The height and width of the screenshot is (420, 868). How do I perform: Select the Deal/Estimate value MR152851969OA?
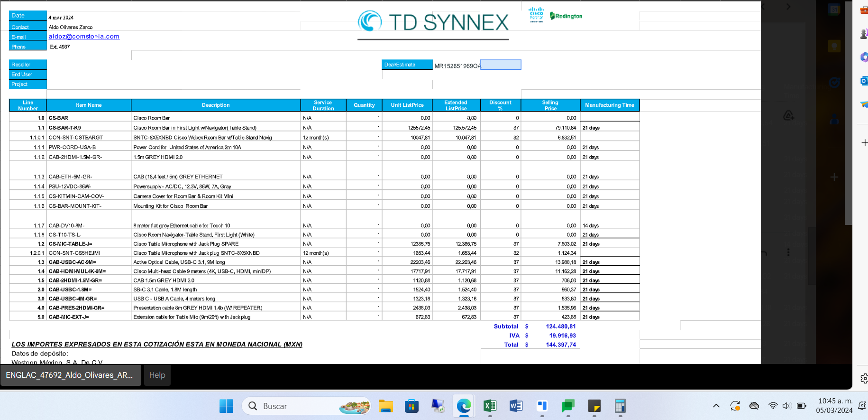pyautogui.click(x=457, y=66)
